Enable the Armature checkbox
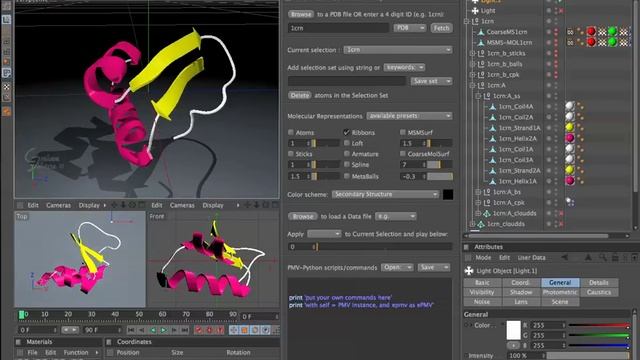This screenshot has height=360, width=640. pos(347,154)
